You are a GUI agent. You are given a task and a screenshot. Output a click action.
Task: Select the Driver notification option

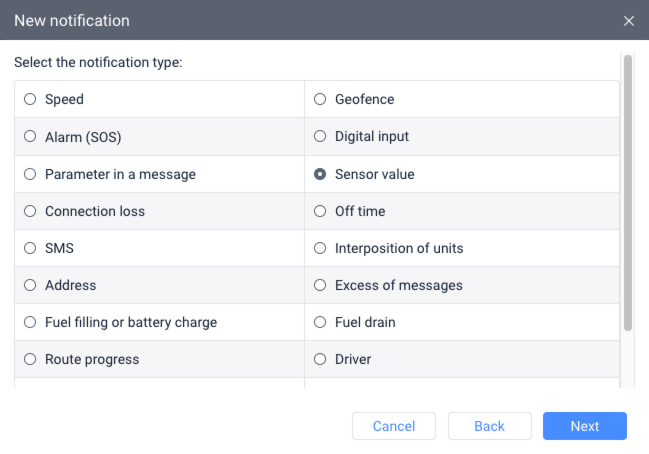320,359
